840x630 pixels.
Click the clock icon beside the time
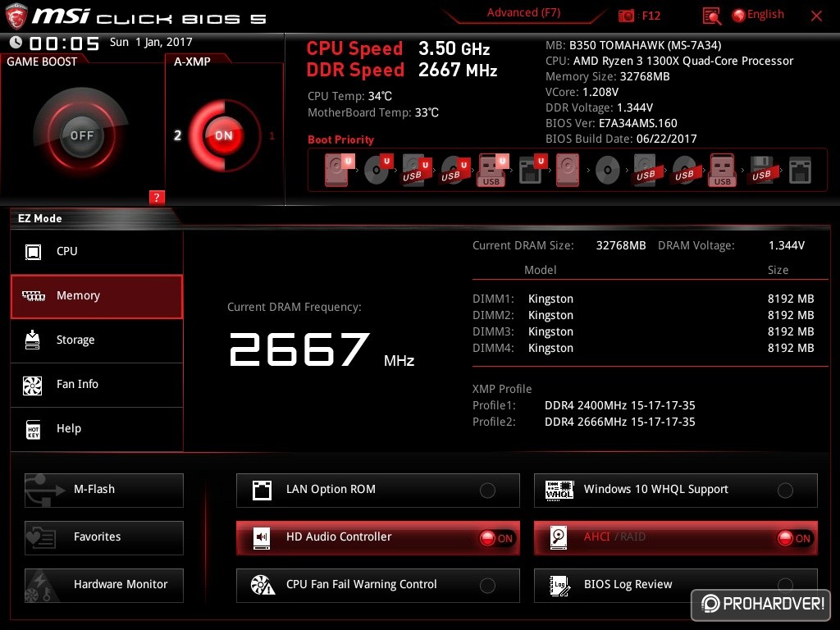[x=16, y=42]
